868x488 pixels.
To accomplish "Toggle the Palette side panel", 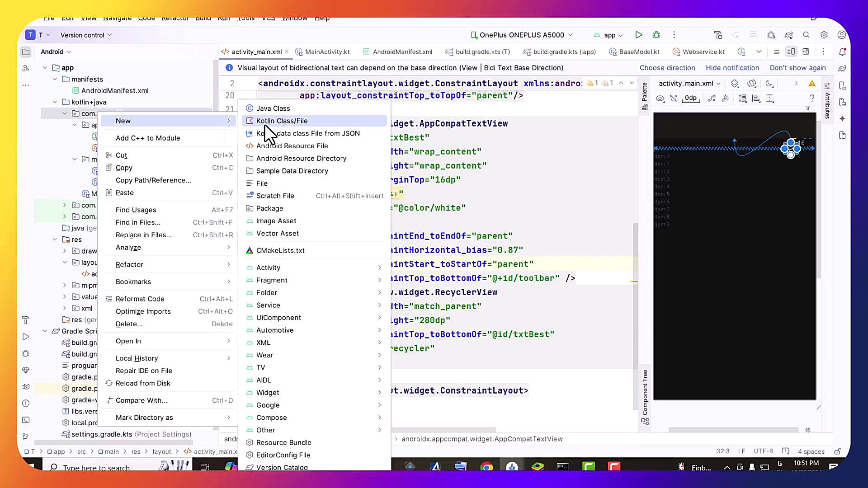I will tap(645, 96).
